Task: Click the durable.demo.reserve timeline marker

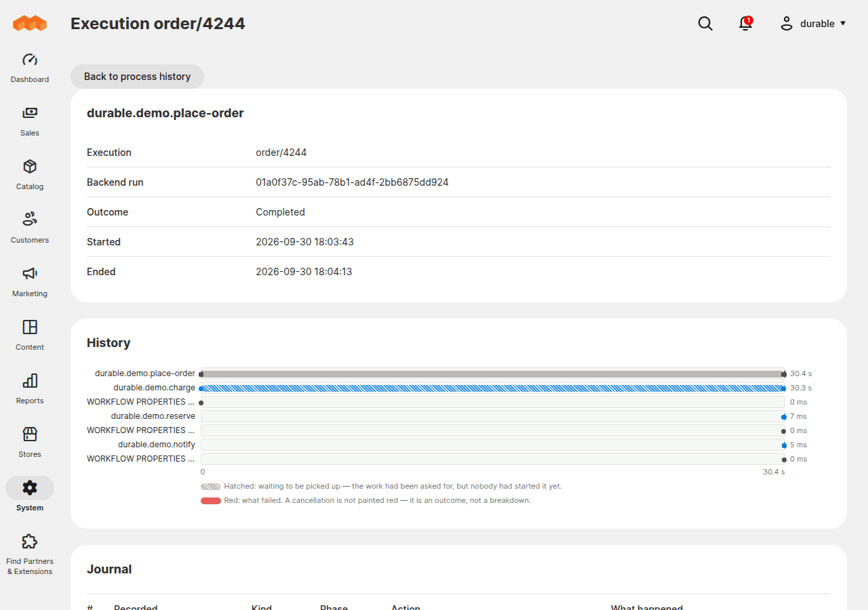Action: [x=783, y=416]
